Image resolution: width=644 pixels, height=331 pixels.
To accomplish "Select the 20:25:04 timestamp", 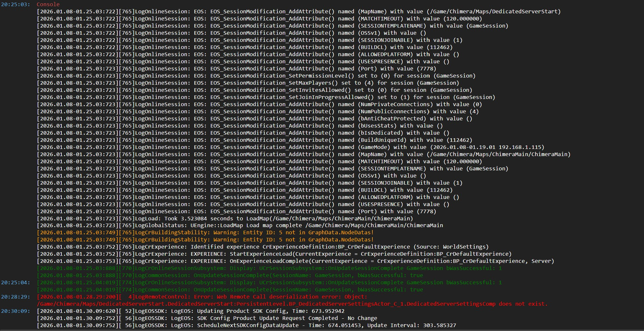I will click(15, 283).
